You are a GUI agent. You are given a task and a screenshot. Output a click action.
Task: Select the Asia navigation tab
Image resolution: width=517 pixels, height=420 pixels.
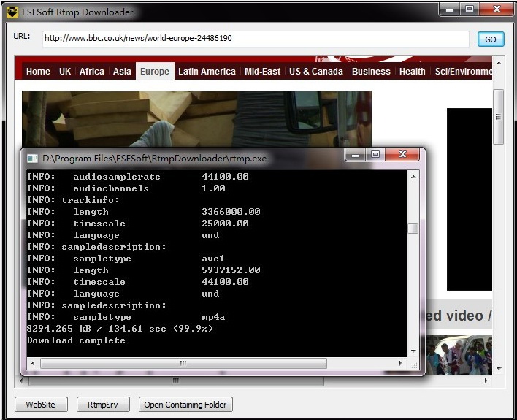122,72
